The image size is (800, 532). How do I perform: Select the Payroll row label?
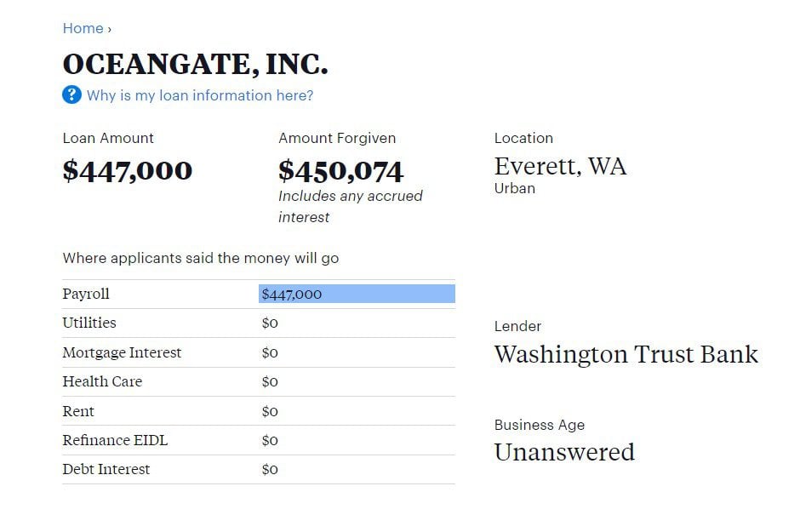pyautogui.click(x=86, y=294)
